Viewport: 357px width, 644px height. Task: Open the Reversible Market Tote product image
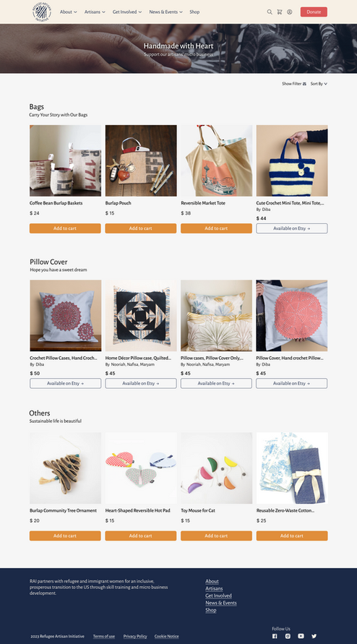click(217, 160)
